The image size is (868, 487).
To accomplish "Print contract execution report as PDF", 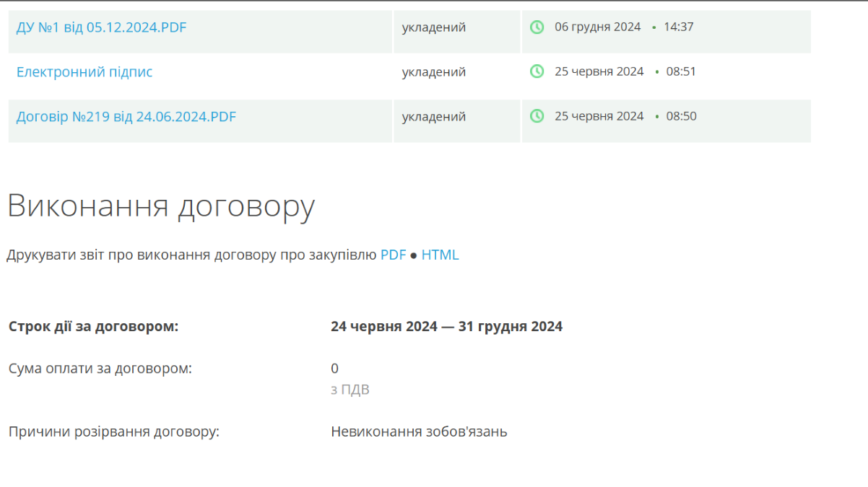I will pos(394,255).
